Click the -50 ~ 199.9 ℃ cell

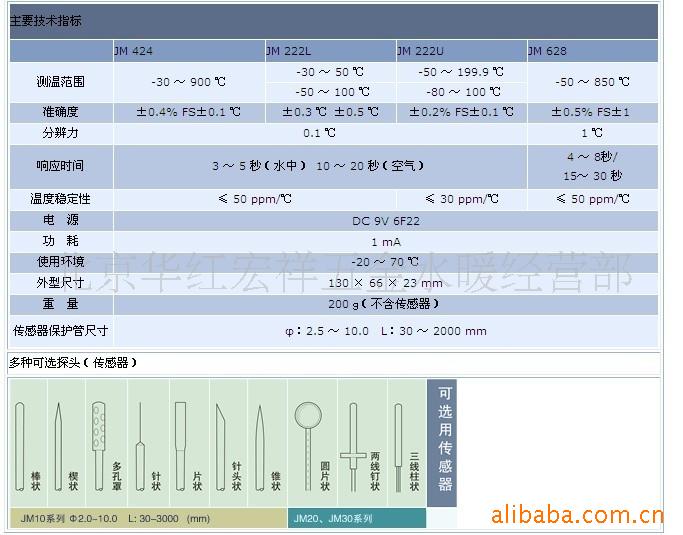click(x=462, y=72)
